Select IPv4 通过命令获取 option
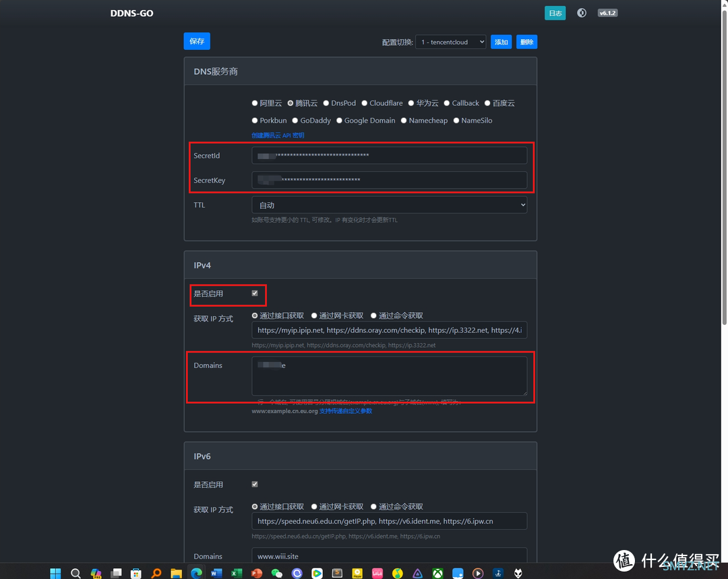This screenshot has width=728, height=579. pyautogui.click(x=373, y=315)
